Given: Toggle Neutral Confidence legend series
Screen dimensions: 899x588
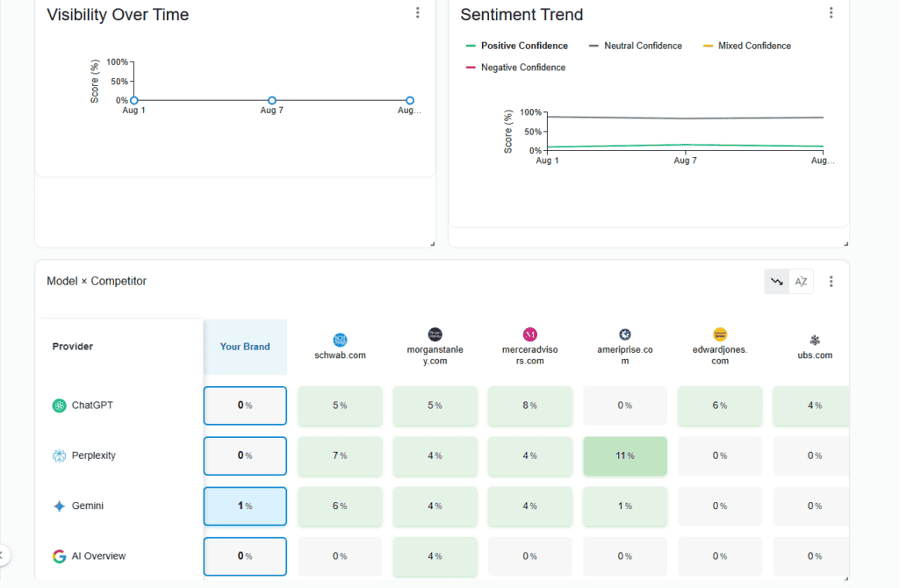Looking at the screenshot, I should pos(636,46).
